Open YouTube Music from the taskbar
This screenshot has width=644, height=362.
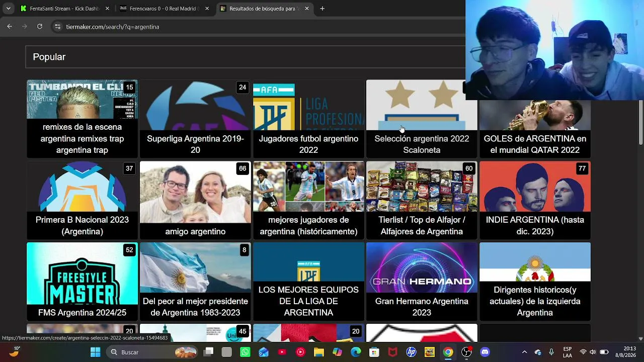click(x=300, y=352)
